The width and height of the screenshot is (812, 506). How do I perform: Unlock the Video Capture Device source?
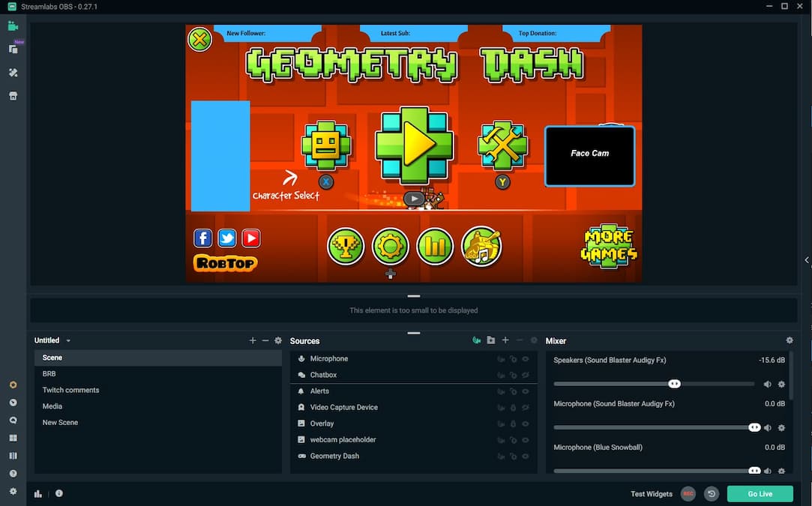(x=513, y=408)
